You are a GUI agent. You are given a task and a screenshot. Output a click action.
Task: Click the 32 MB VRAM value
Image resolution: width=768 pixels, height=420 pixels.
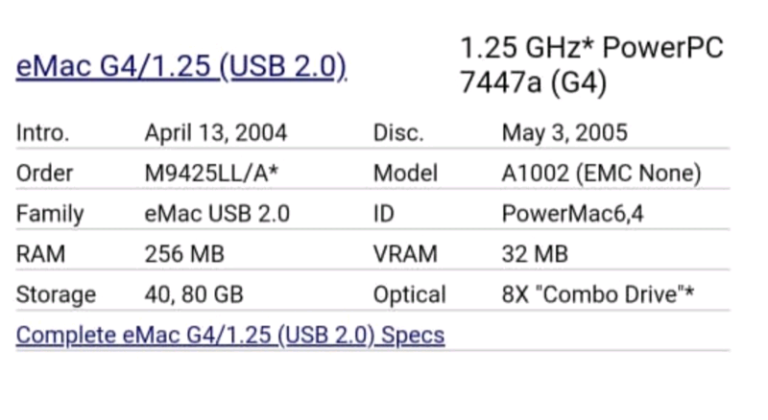[x=534, y=254]
